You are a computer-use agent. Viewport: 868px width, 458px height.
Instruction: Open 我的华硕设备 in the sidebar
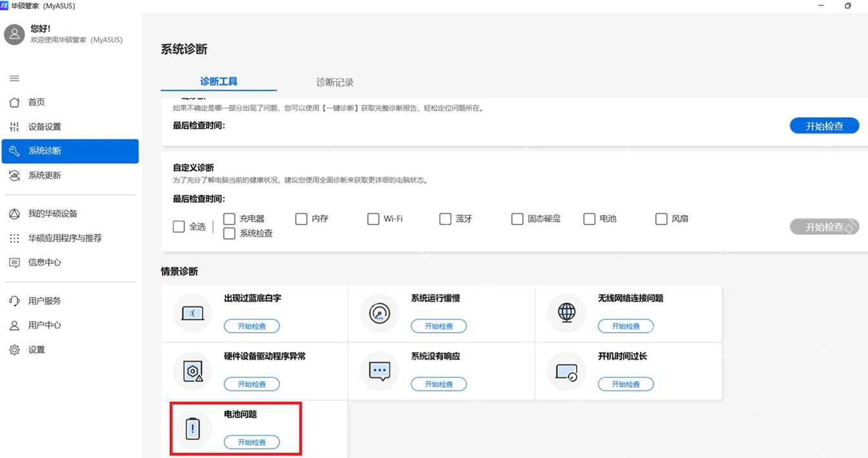(x=70, y=214)
